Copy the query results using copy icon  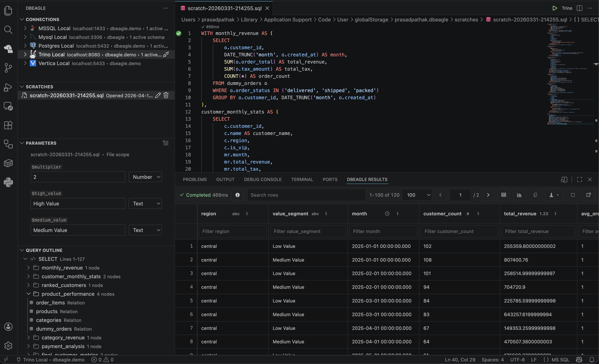(535, 195)
